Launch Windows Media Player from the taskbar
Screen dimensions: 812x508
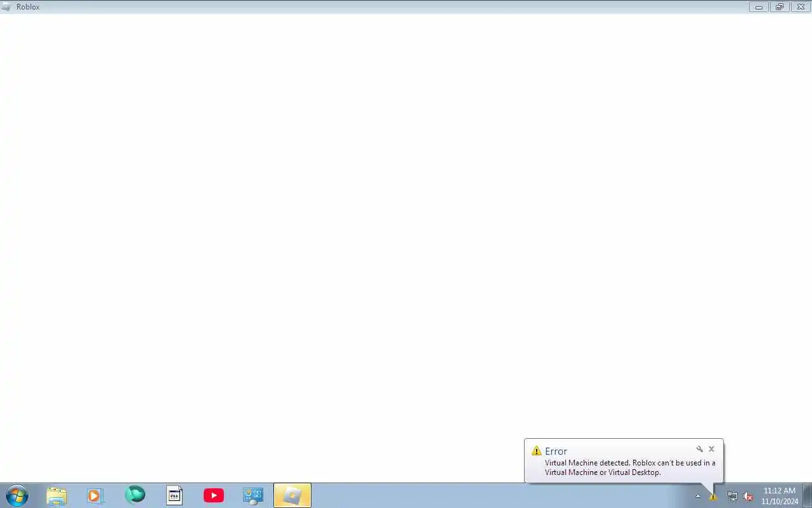click(x=95, y=495)
